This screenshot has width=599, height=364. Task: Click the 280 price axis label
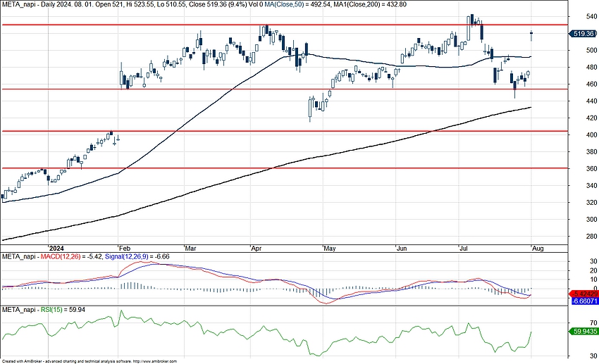coord(591,236)
